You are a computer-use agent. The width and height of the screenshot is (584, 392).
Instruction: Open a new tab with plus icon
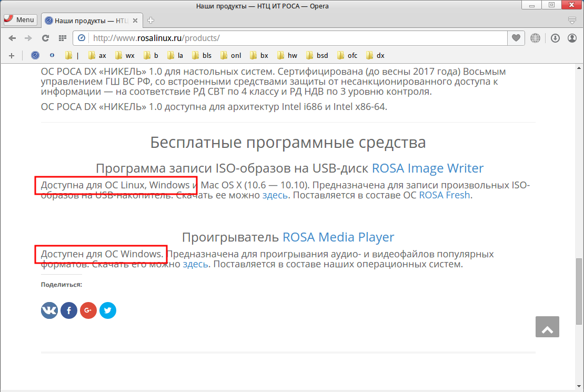150,21
